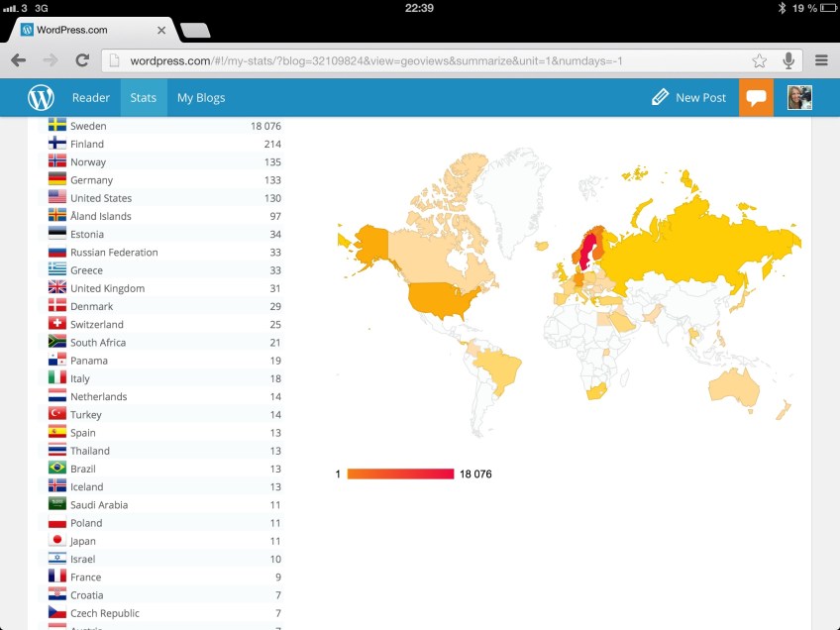Click the orange-to-red map legend gradient
The height and width of the screenshot is (630, 840).
[x=400, y=473]
